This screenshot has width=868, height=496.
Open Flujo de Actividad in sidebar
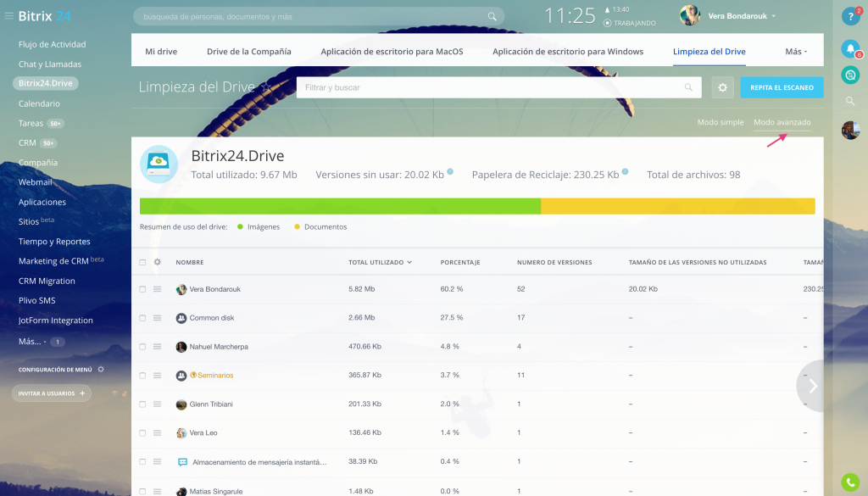[x=52, y=44]
